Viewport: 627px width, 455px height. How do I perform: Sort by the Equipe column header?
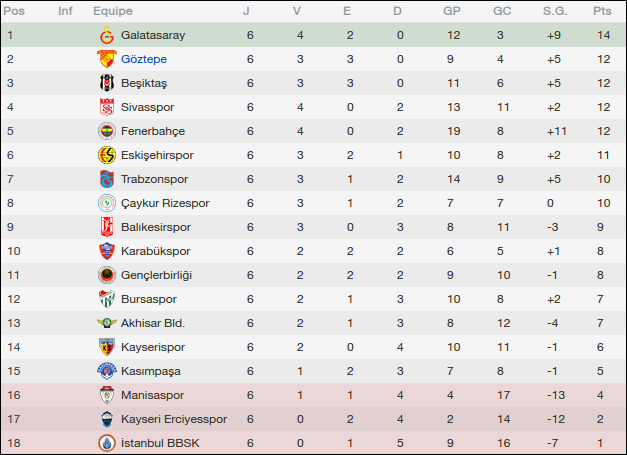pyautogui.click(x=113, y=11)
